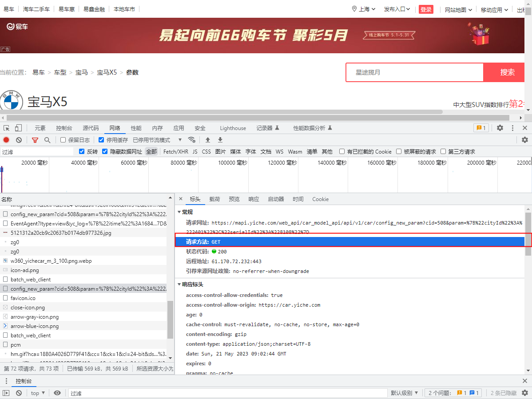Open network panel settings gear

(525, 140)
